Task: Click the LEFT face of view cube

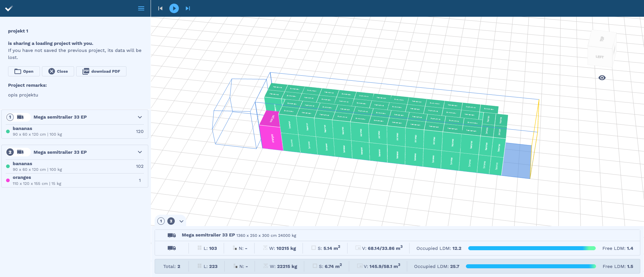Action: [600, 57]
